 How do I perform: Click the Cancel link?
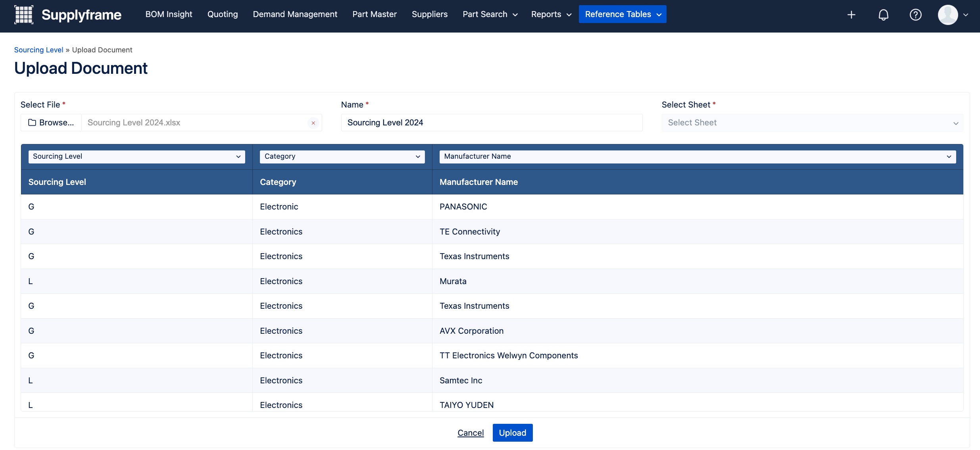(471, 433)
